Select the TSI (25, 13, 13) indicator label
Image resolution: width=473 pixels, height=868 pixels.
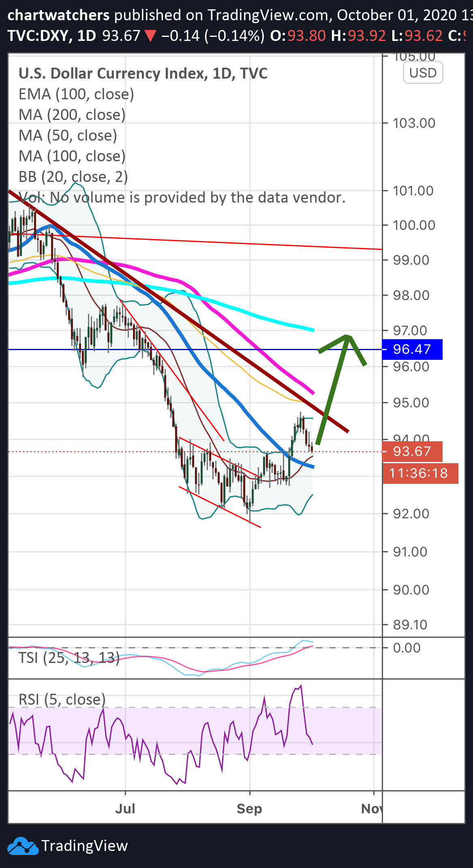[x=69, y=657]
